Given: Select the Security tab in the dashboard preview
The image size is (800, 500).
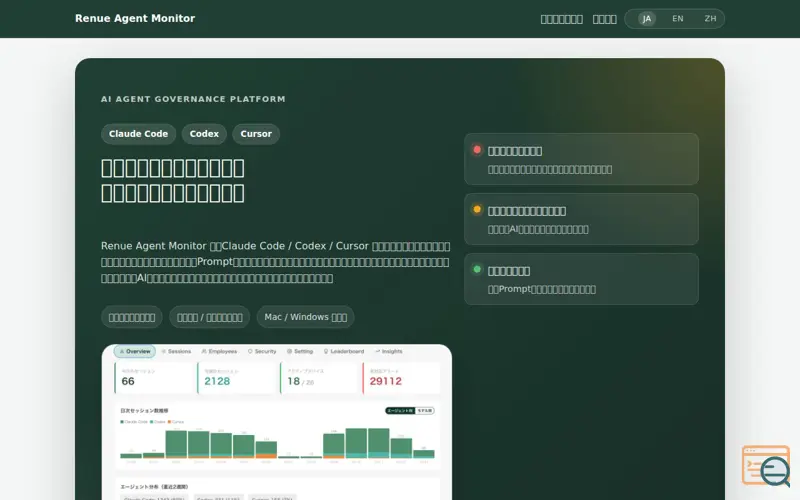Looking at the screenshot, I should [262, 352].
